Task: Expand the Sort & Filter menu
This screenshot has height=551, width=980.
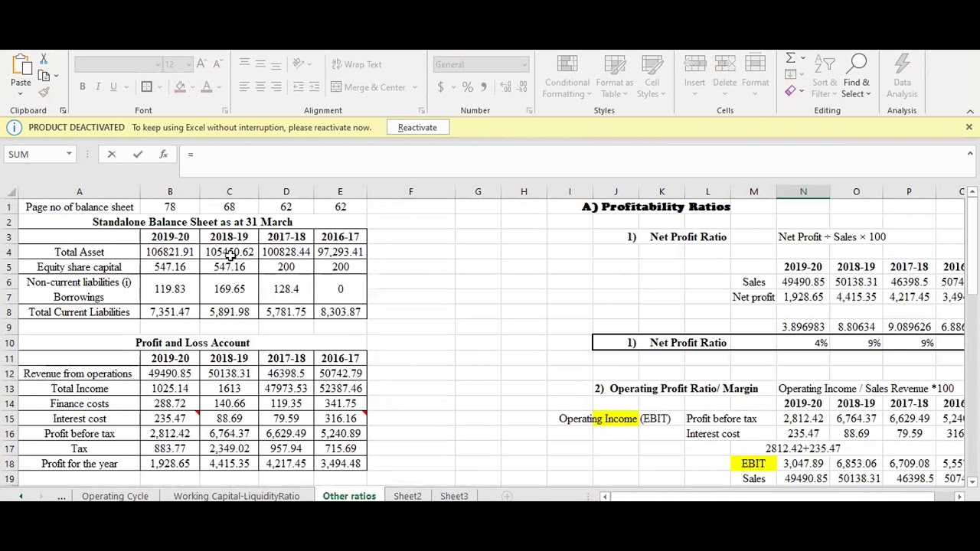Action: (x=825, y=77)
